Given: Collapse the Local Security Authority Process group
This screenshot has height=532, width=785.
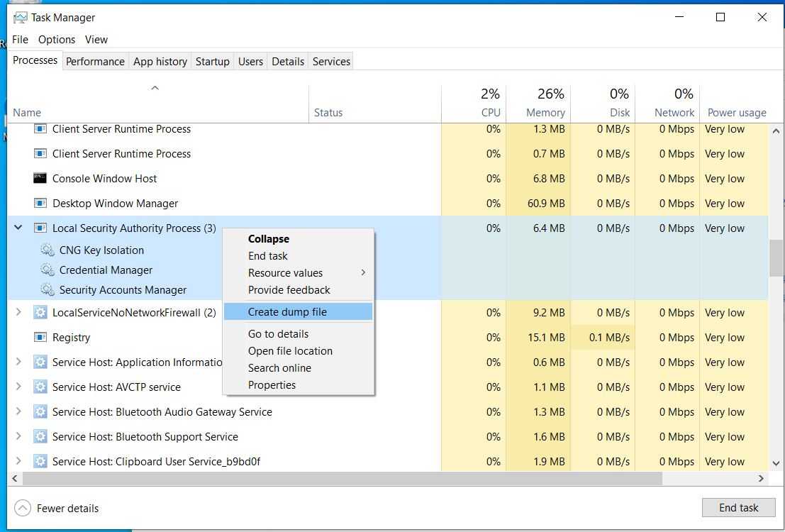Looking at the screenshot, I should [18, 228].
